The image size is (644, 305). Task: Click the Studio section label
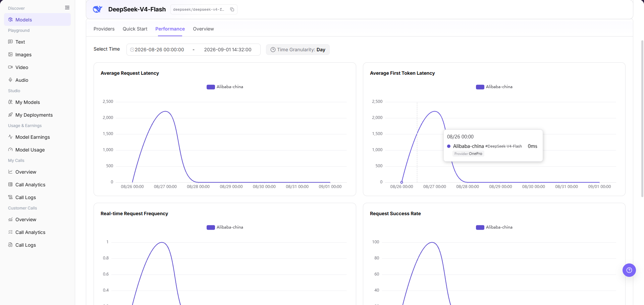click(14, 91)
